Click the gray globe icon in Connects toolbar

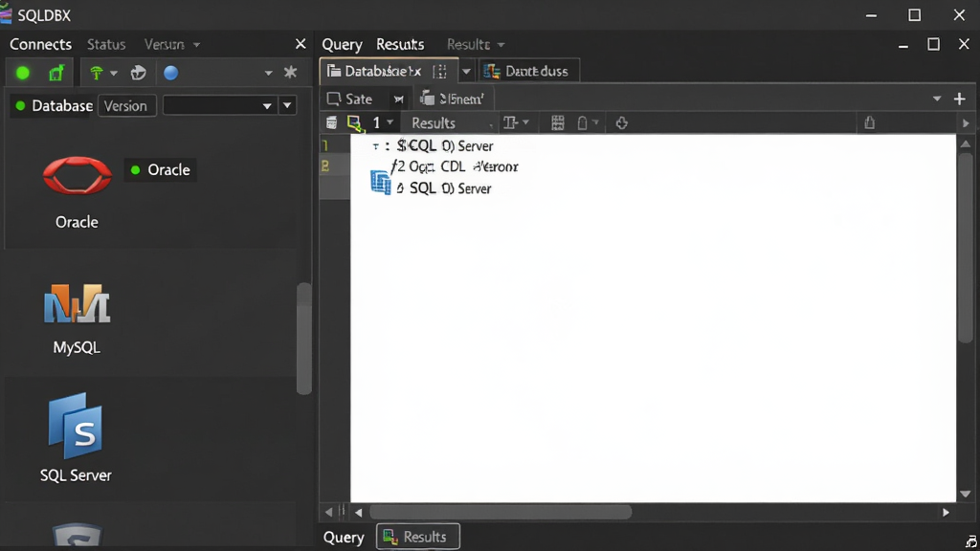138,73
